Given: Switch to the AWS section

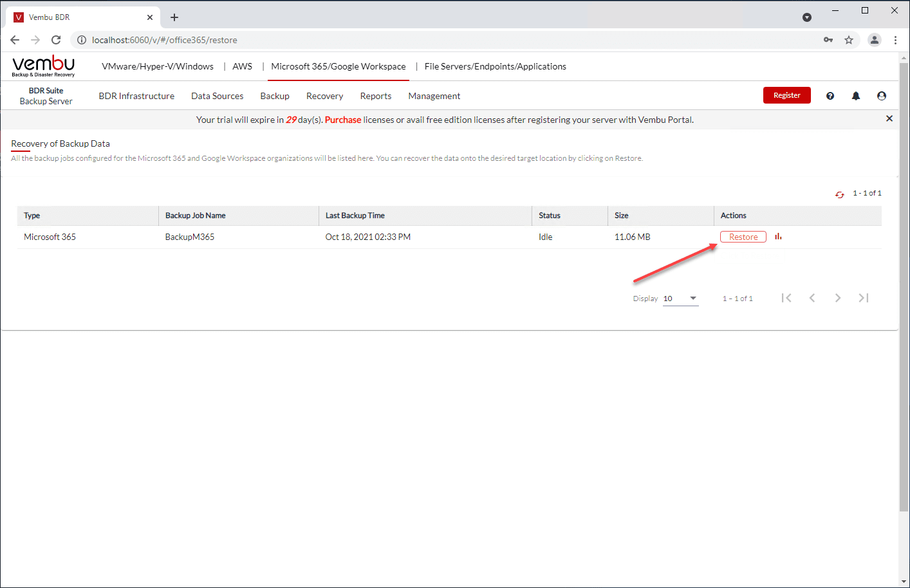Looking at the screenshot, I should [243, 66].
